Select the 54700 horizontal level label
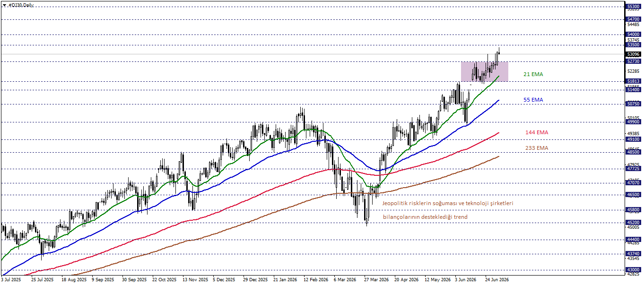The height and width of the screenshot is (285, 644). point(634,19)
